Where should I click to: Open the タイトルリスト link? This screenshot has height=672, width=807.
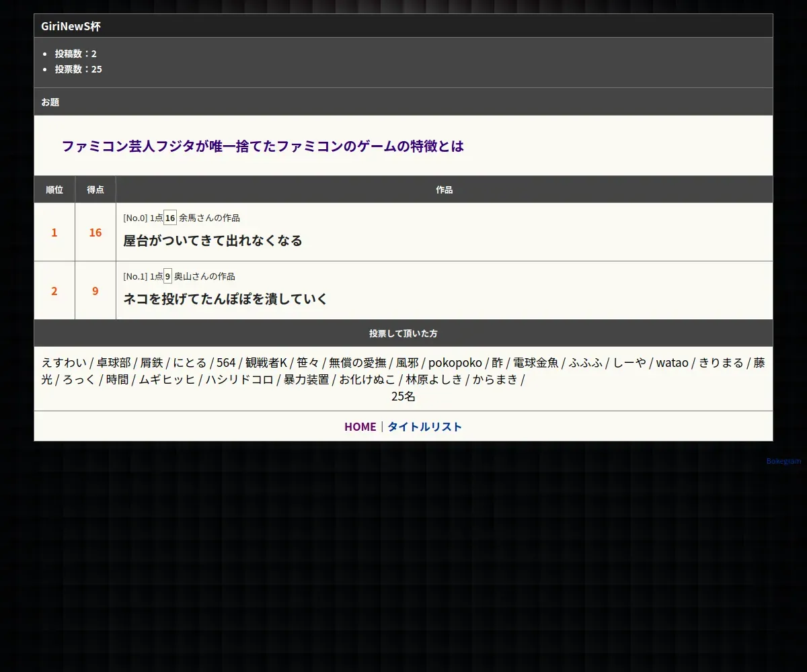[x=425, y=427]
